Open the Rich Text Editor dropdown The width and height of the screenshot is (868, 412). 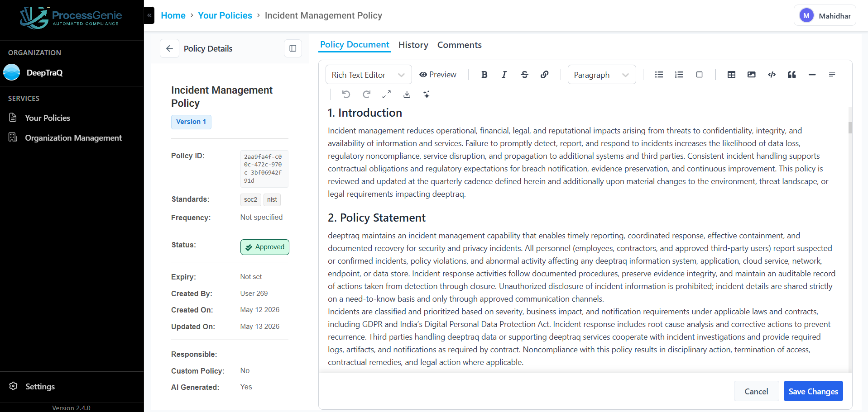pyautogui.click(x=369, y=75)
